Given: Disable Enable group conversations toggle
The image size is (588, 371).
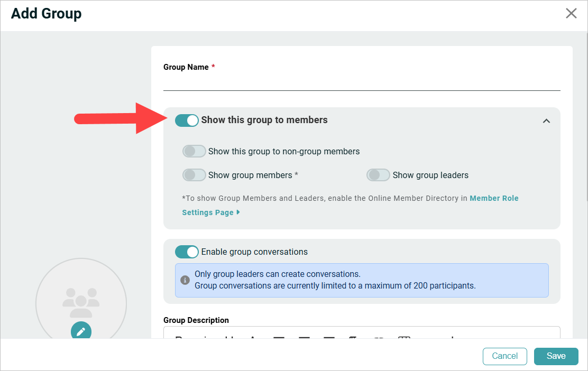Looking at the screenshot, I should click(187, 252).
